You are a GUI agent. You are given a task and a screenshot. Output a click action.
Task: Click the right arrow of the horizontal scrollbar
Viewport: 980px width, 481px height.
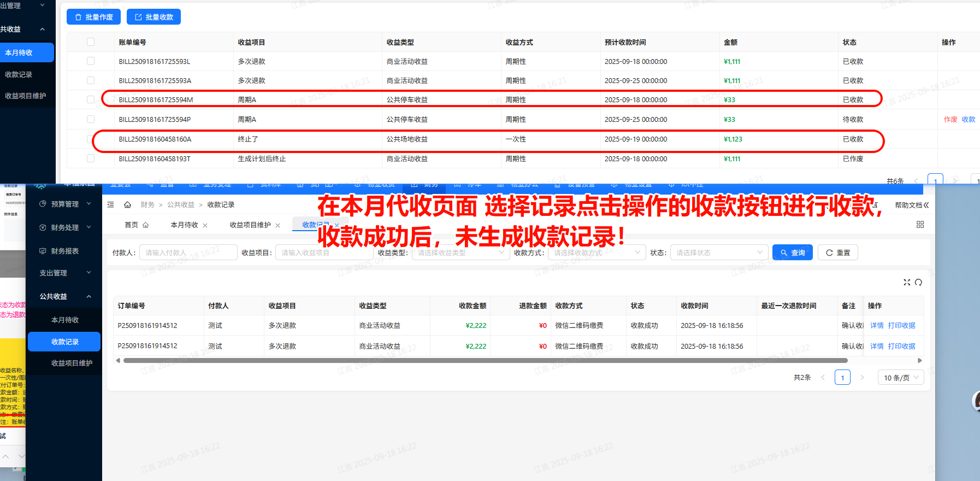coord(920,361)
